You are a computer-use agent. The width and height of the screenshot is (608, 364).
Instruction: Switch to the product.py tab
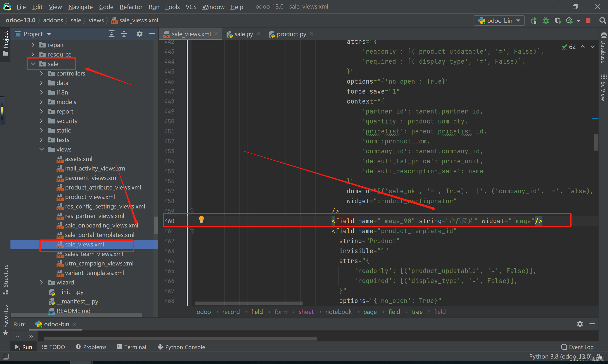point(291,34)
